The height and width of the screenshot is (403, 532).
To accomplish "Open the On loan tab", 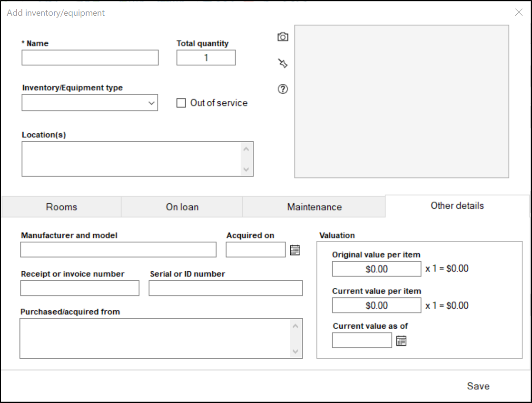I will tap(182, 207).
